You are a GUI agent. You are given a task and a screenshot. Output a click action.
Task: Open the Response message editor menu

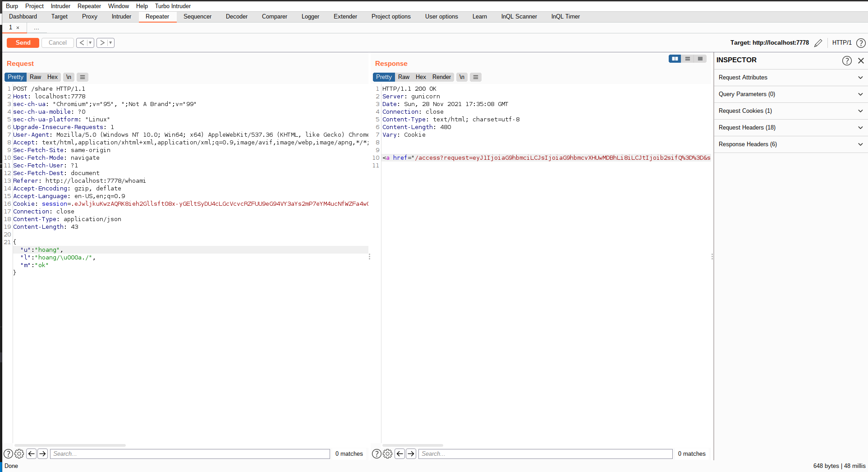pyautogui.click(x=475, y=77)
